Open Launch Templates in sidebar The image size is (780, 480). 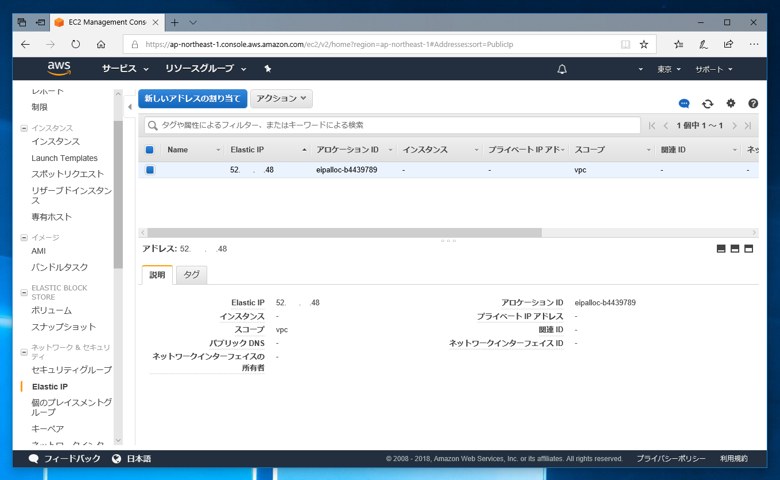64,158
